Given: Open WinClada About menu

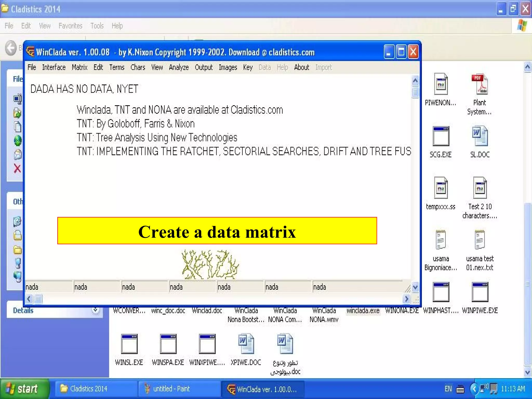Looking at the screenshot, I should (302, 67).
